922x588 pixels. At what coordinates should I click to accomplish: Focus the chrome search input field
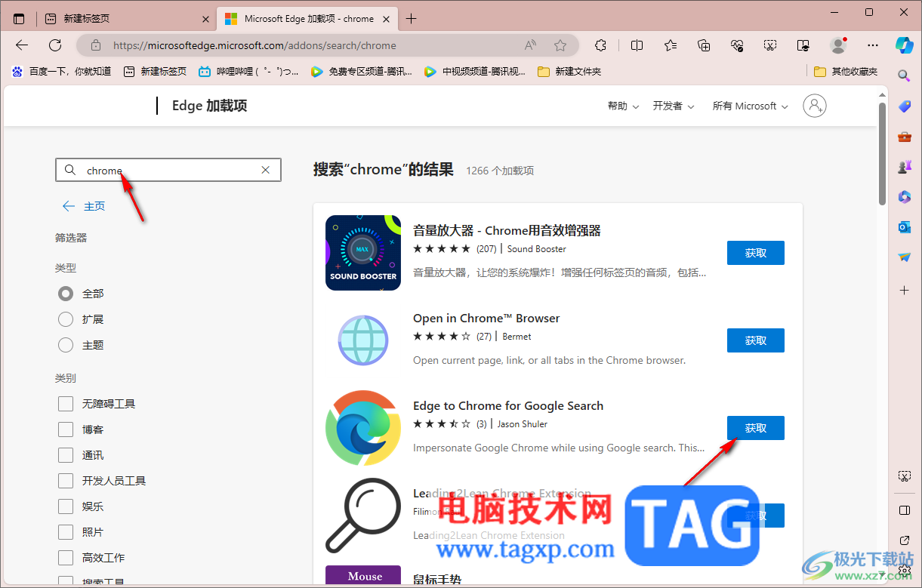coord(168,170)
